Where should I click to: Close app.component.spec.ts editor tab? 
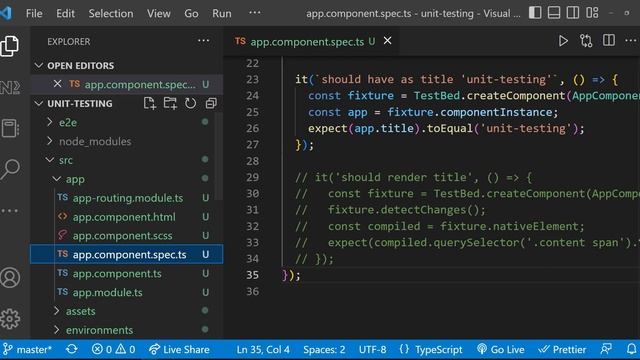[x=387, y=41]
